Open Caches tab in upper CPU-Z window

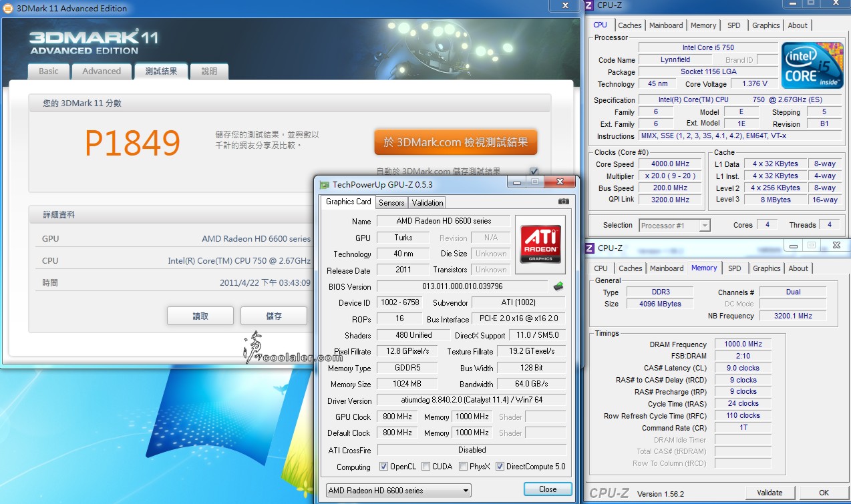pos(630,25)
